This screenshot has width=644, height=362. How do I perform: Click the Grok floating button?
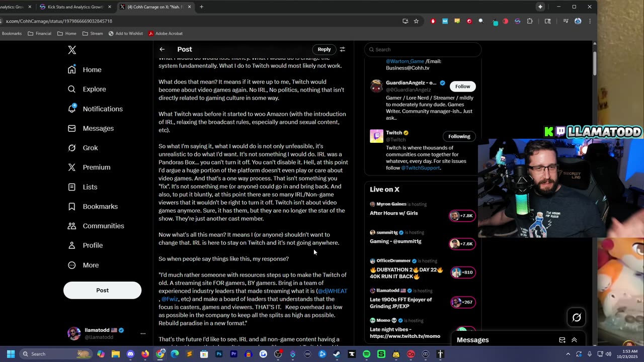coord(577,317)
